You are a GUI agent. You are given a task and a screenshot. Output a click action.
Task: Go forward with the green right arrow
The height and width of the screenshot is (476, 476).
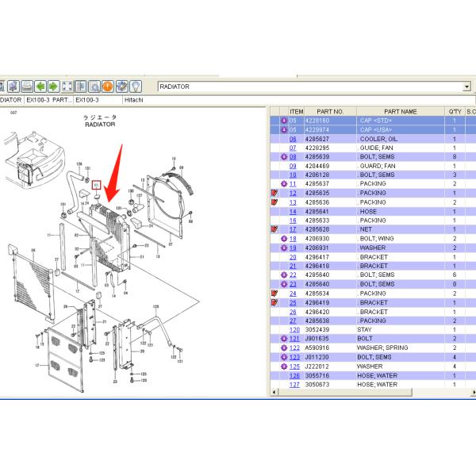pos(52,86)
